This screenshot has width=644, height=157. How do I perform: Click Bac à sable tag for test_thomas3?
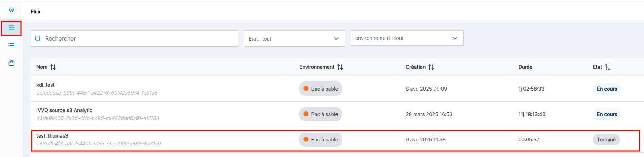click(321, 140)
